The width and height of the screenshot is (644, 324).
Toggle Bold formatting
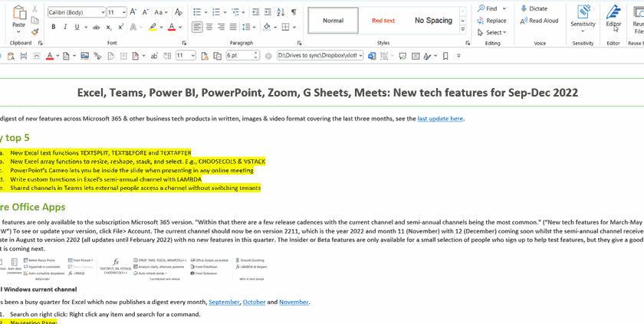(54, 27)
